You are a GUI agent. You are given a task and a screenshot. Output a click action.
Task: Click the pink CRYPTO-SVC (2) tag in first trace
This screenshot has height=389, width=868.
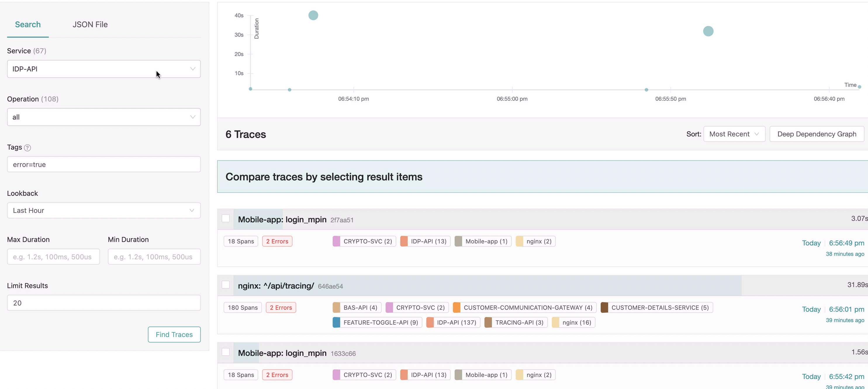click(364, 241)
